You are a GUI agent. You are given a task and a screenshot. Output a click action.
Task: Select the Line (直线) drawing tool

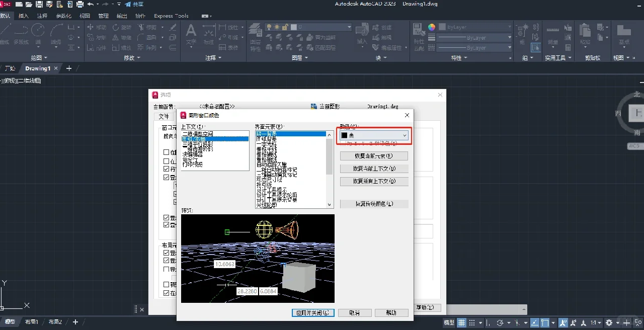click(x=5, y=35)
